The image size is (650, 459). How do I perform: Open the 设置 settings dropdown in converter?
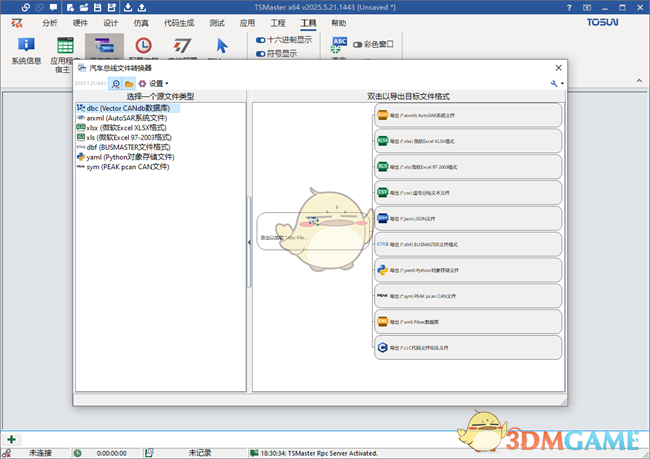(154, 84)
